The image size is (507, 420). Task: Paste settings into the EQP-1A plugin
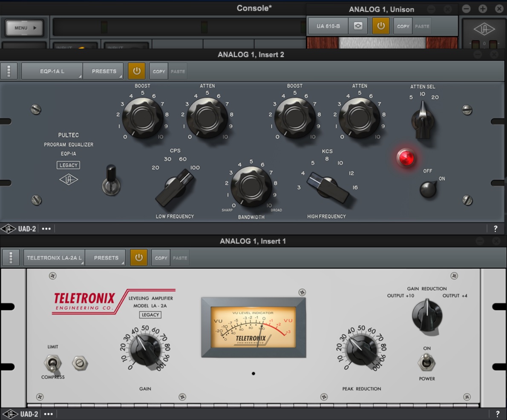coord(178,72)
